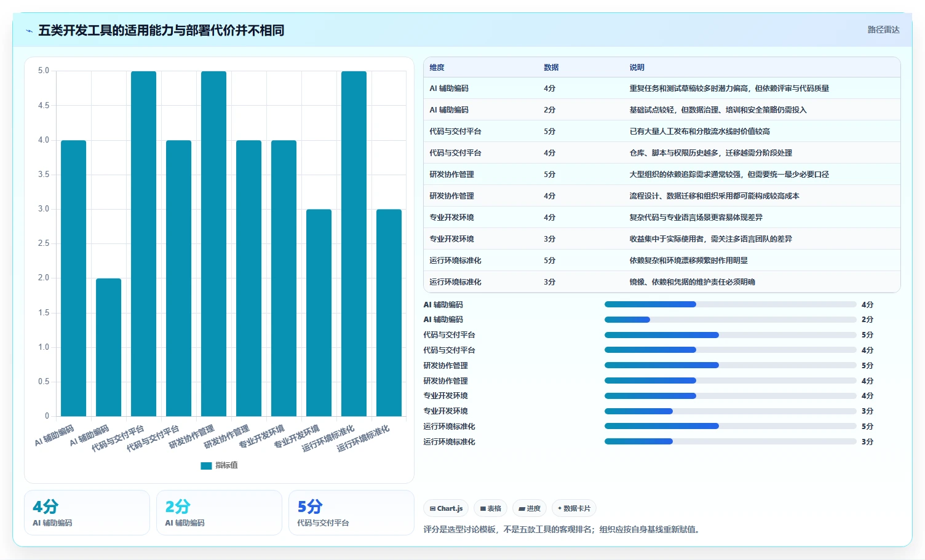925x560 pixels.
Task: Click the 说明 column header
Action: (637, 68)
